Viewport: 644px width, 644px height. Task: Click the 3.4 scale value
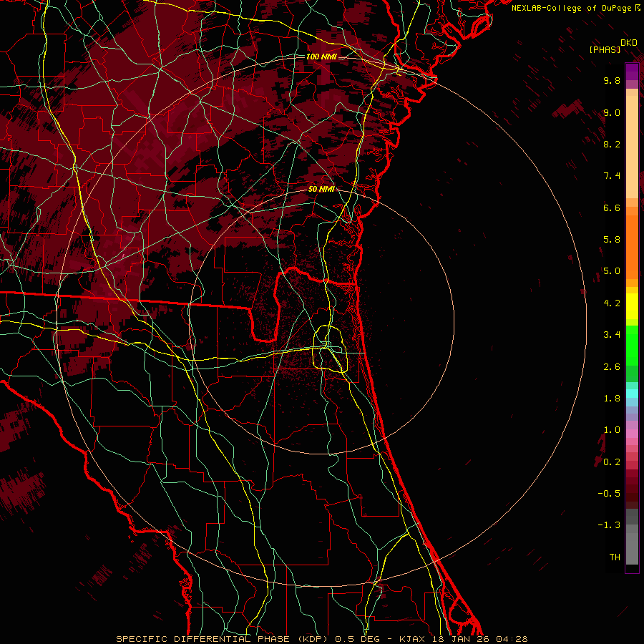tap(612, 335)
